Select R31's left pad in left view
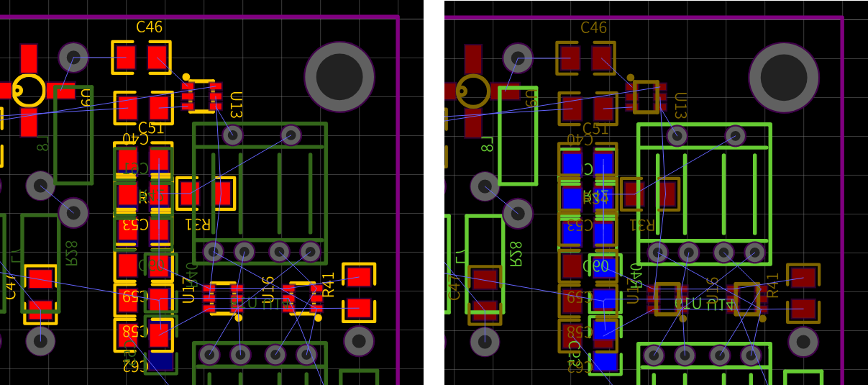 [x=189, y=193]
